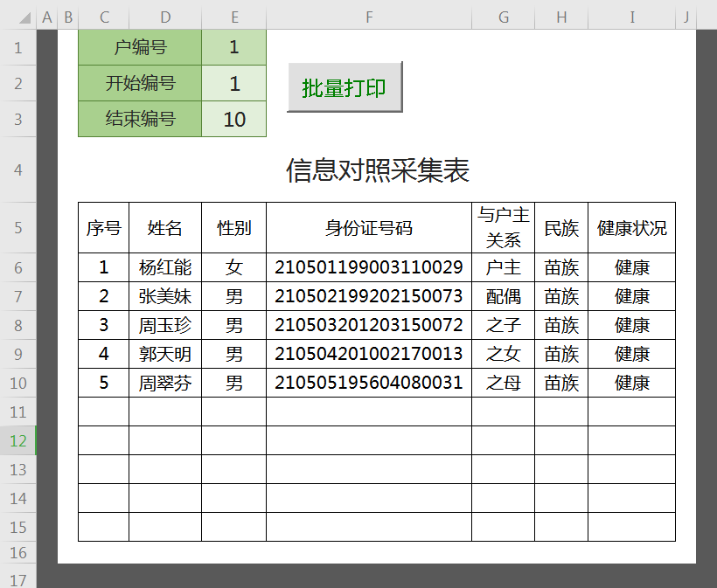717x588 pixels.
Task: Select sequence number 3 cell
Action: coord(104,325)
